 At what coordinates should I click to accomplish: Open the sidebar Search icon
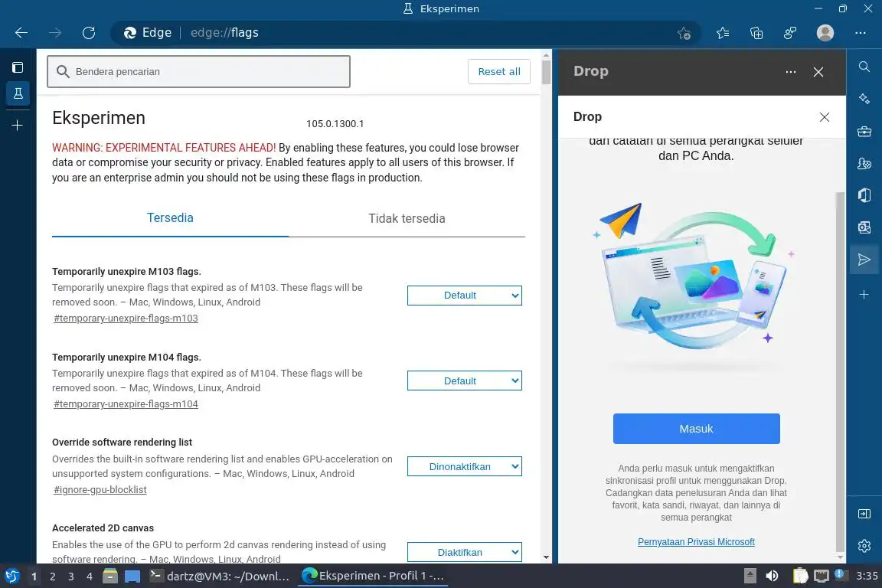[x=864, y=67]
